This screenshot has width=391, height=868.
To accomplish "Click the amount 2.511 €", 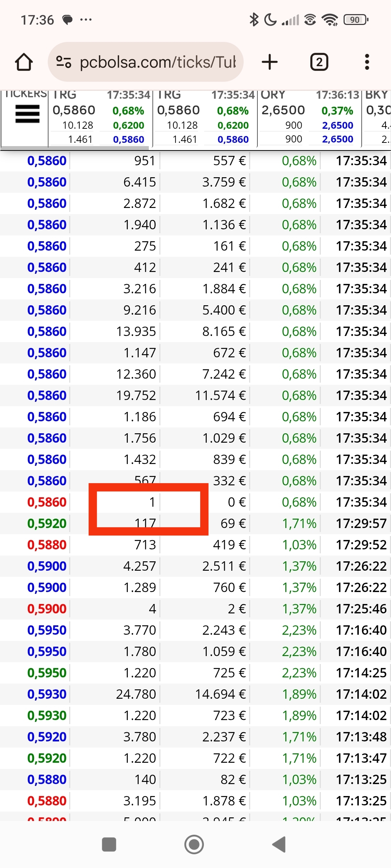I will click(x=224, y=566).
